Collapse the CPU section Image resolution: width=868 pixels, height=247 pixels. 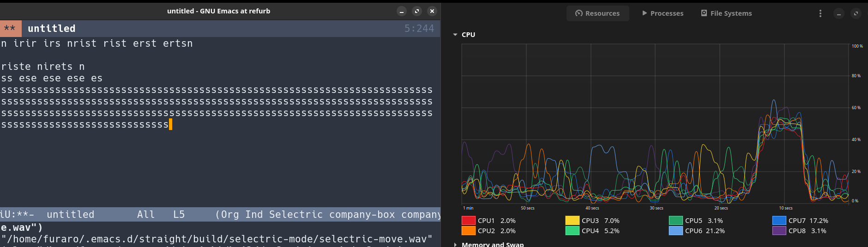[x=455, y=35]
